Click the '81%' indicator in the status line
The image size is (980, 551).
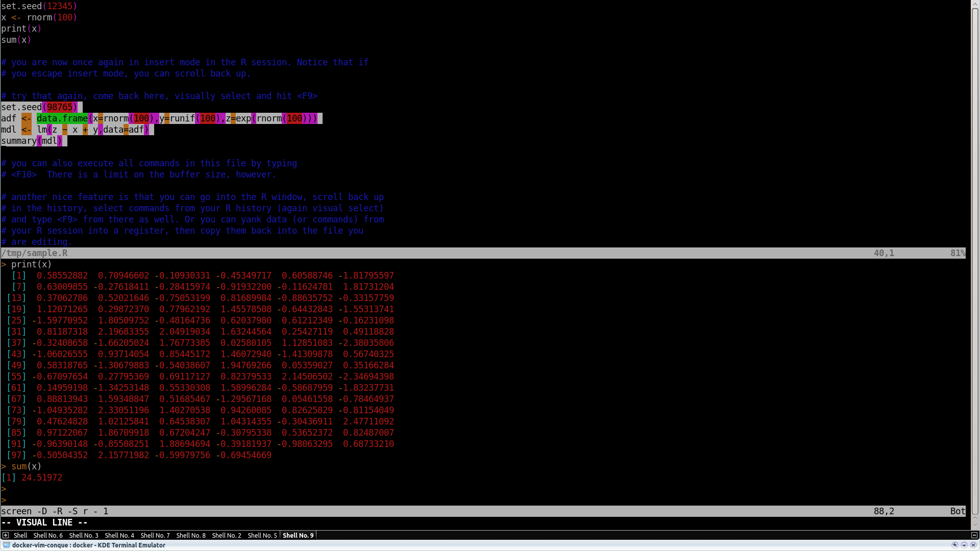click(958, 253)
